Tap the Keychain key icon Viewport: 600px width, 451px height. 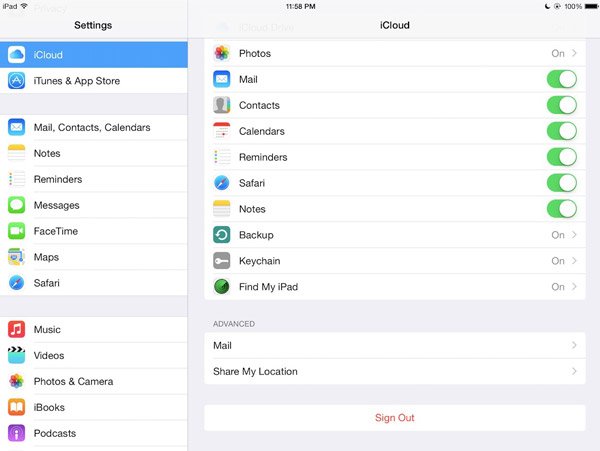tap(222, 261)
